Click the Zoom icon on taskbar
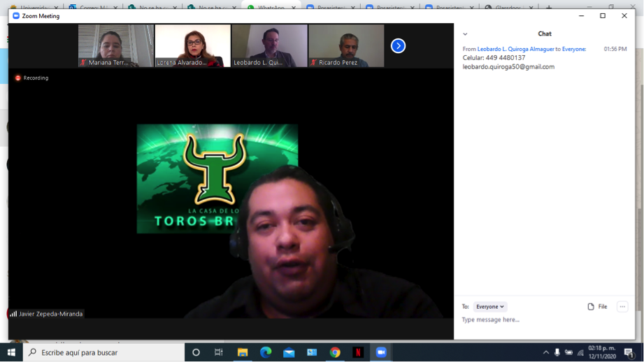 [x=381, y=352]
